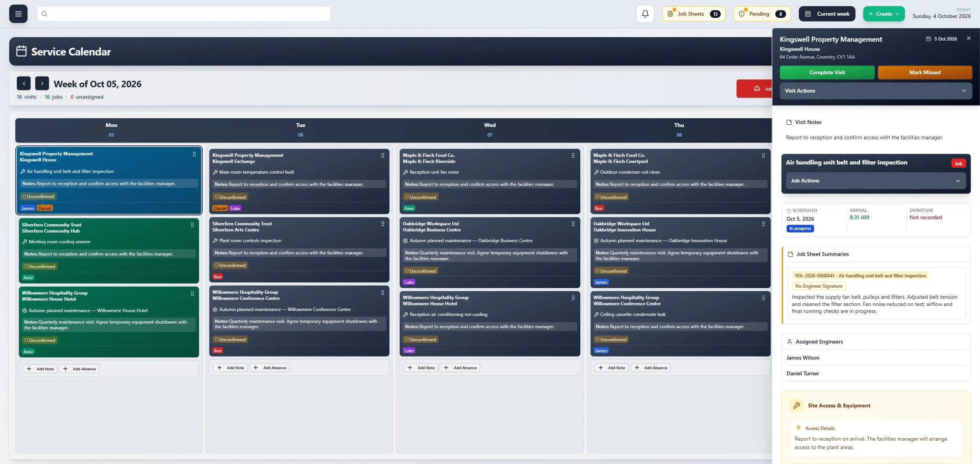Open drag handle menu on Willowmere Conference Centre Tuesday card
980x464 pixels.
[382, 293]
